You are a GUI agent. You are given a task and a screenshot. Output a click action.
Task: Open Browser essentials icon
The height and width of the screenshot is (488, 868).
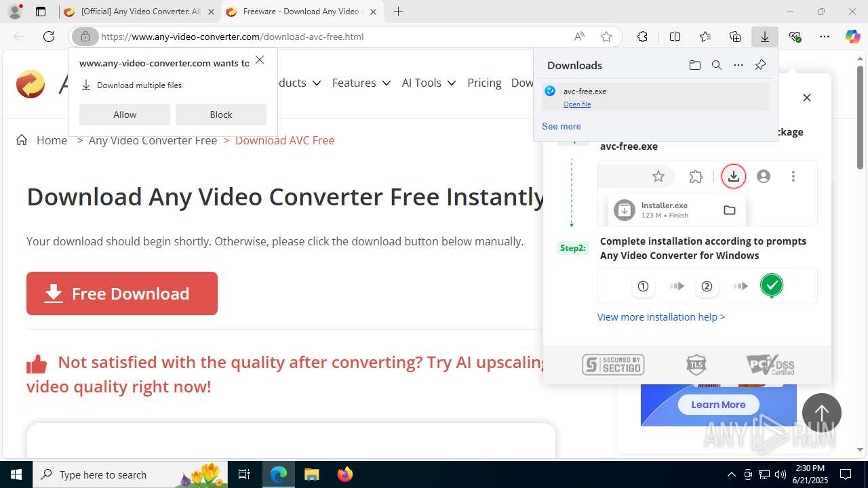(795, 37)
